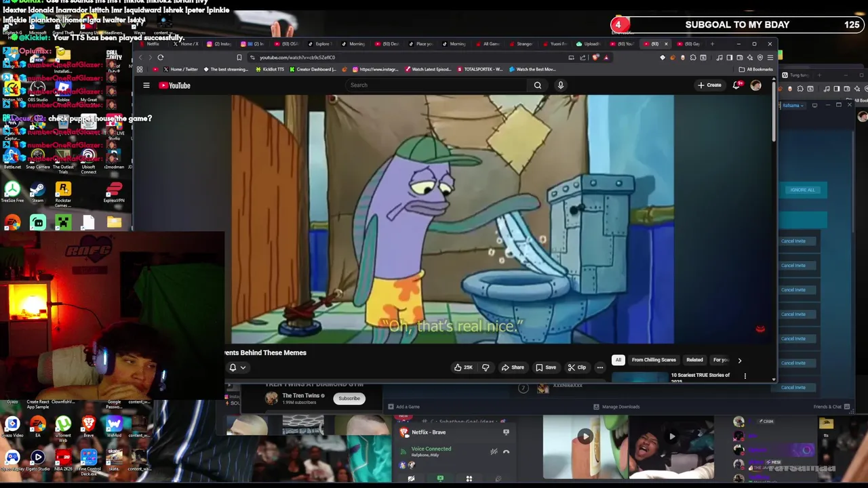Click IGNORE ALL in right panel
868x488 pixels.
pyautogui.click(x=803, y=190)
